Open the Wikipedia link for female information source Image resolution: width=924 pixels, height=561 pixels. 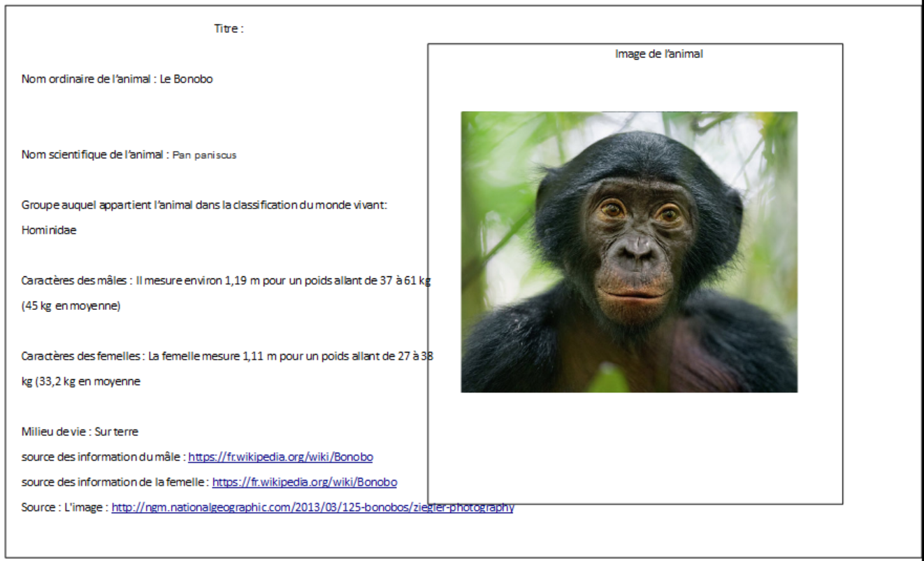[x=304, y=482]
